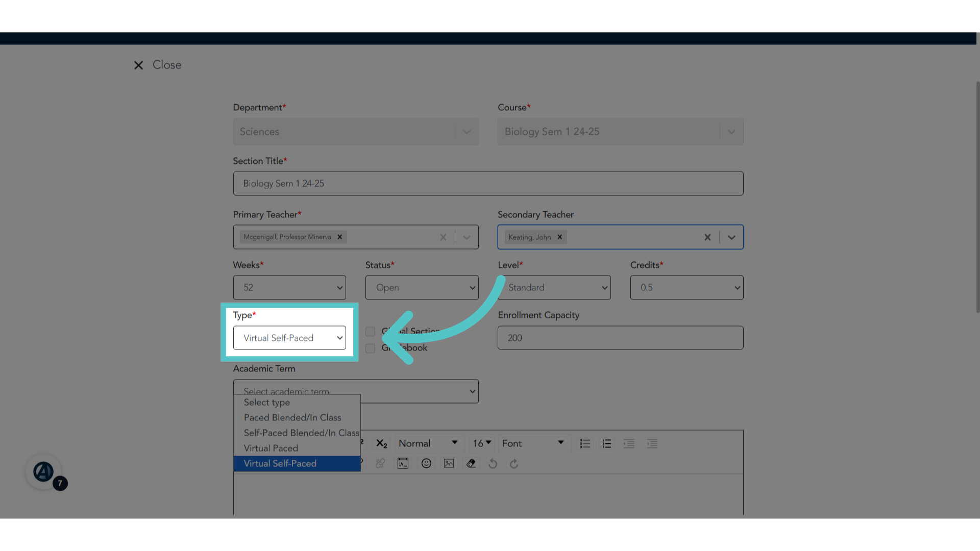
Task: Open the circular help widget icon
Action: 43,472
